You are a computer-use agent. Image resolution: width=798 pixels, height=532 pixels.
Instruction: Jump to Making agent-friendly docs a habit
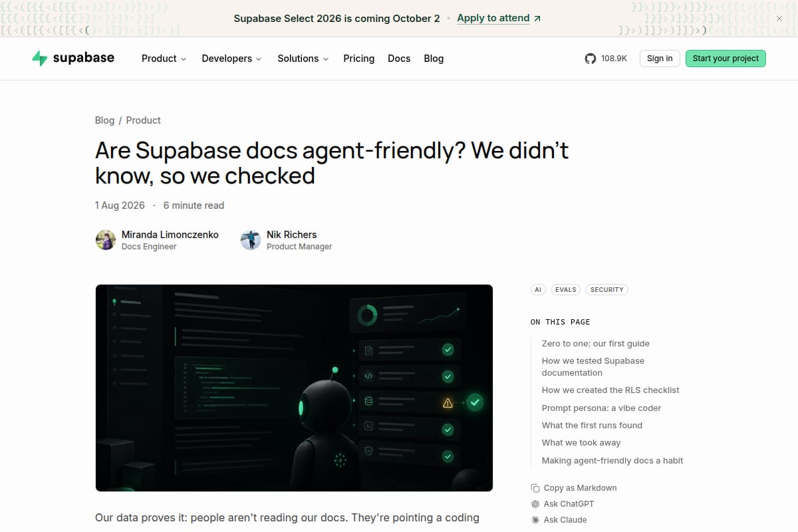point(612,461)
